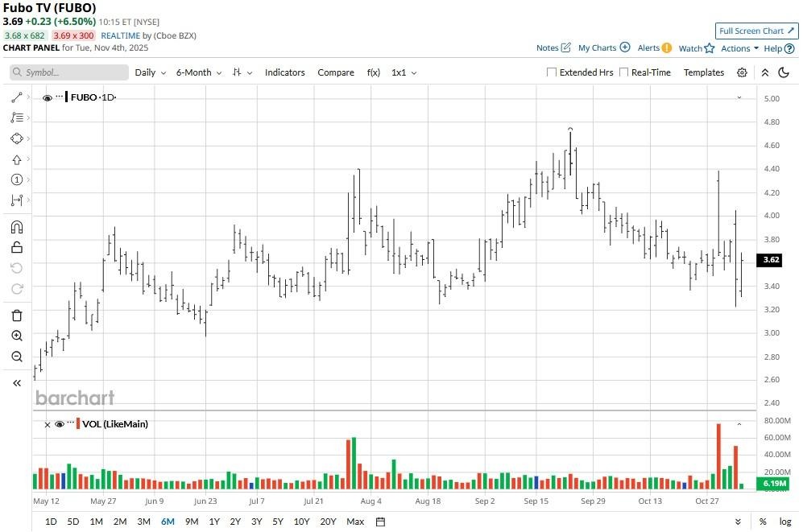
Task: Open Full Screen Chart
Action: point(756,31)
